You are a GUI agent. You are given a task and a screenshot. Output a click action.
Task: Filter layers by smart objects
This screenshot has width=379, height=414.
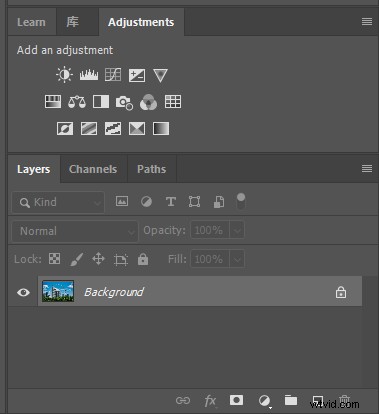click(x=219, y=202)
